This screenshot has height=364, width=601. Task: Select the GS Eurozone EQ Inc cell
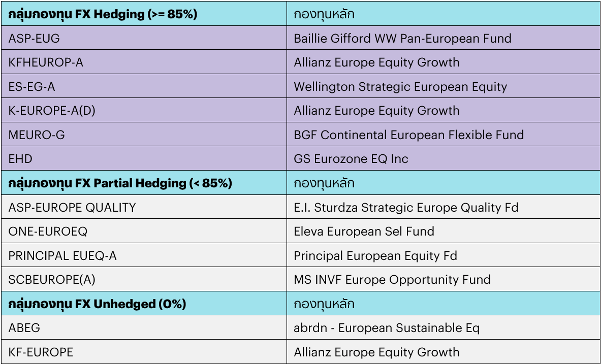(x=351, y=159)
